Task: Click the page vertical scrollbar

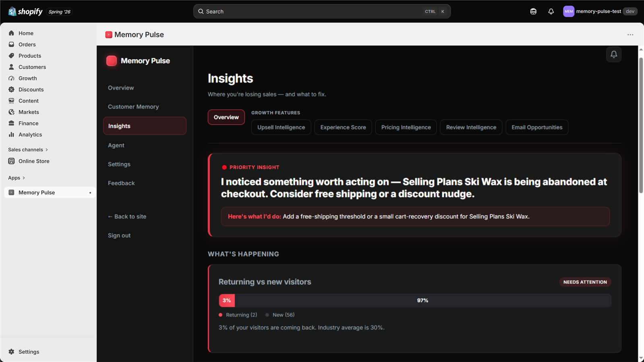Action: click(641, 125)
